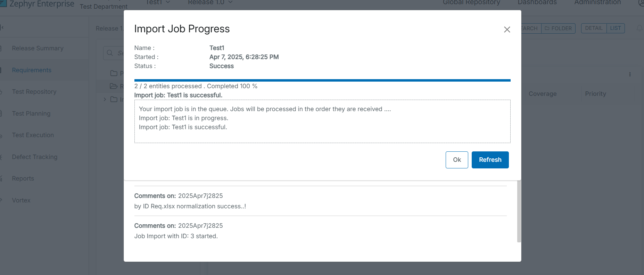Click the dialog's vertical scrollbar
The width and height of the screenshot is (644, 275).
pyautogui.click(x=519, y=211)
